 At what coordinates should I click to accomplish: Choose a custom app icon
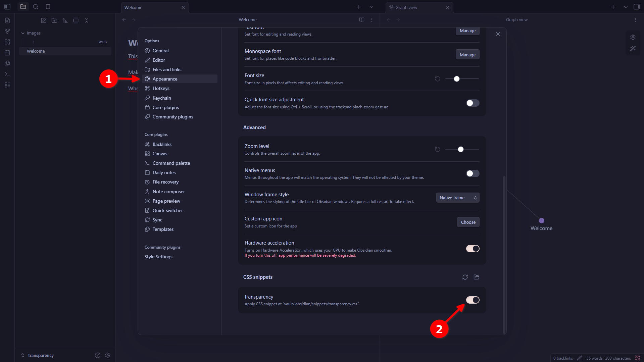tap(468, 222)
